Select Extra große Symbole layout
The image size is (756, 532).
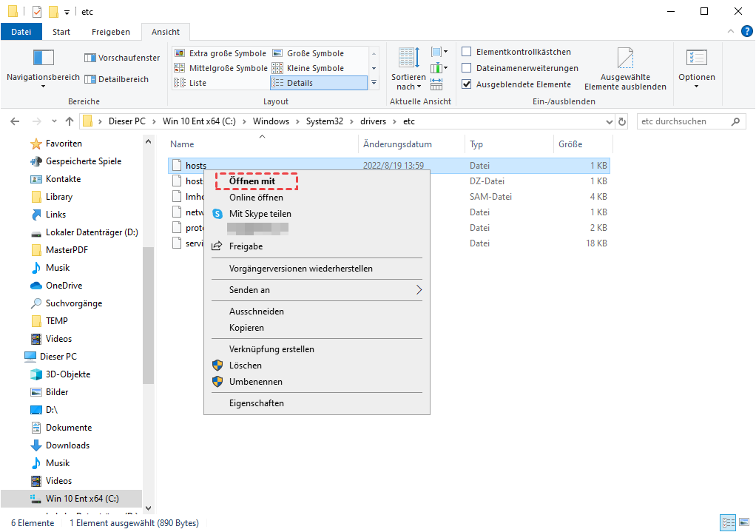[x=220, y=53]
